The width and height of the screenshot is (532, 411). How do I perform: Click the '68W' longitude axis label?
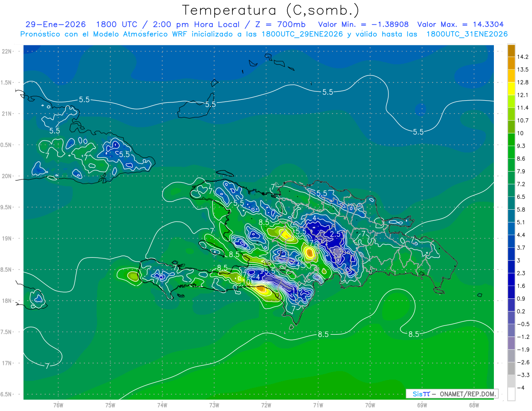[474, 405]
